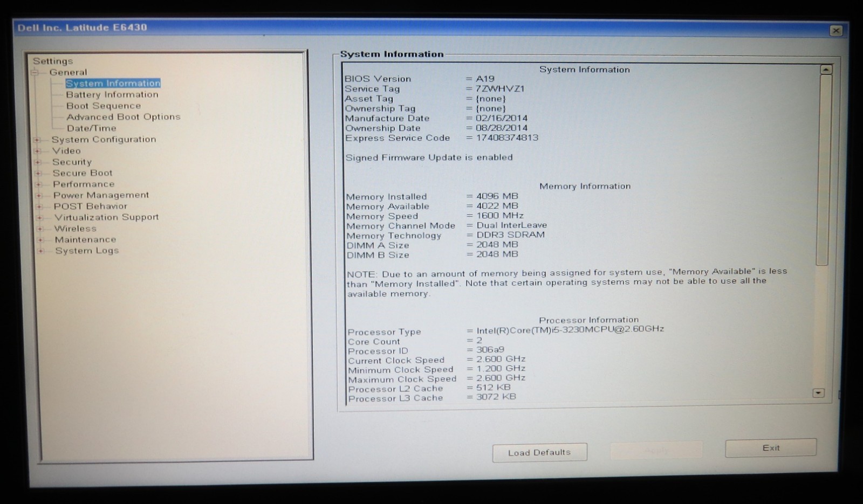
Task: Click Processor L3 Cache value 3072 KB
Action: (x=496, y=397)
